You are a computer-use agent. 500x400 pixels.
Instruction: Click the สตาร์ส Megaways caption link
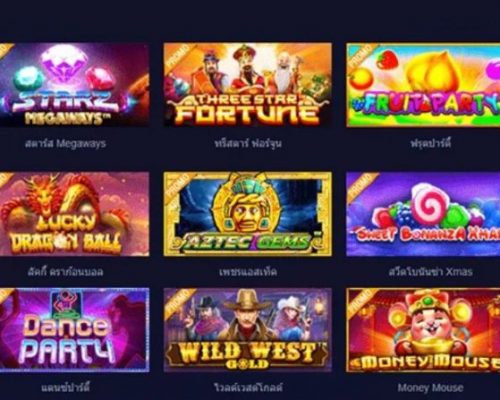[66, 144]
